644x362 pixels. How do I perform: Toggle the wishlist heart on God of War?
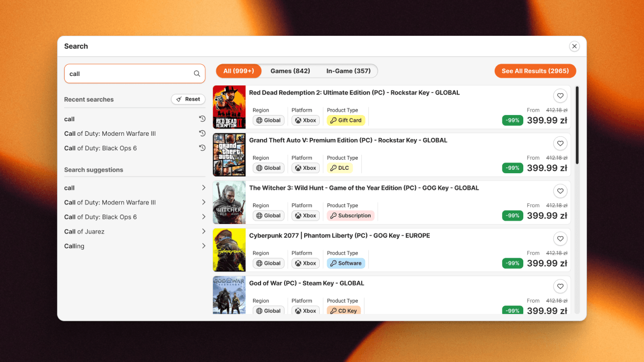point(560,286)
